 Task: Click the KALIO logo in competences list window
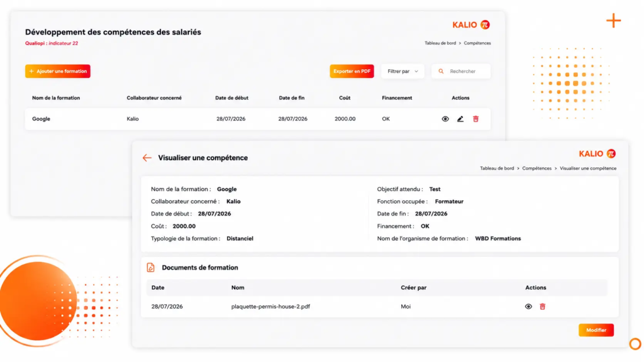tap(471, 25)
